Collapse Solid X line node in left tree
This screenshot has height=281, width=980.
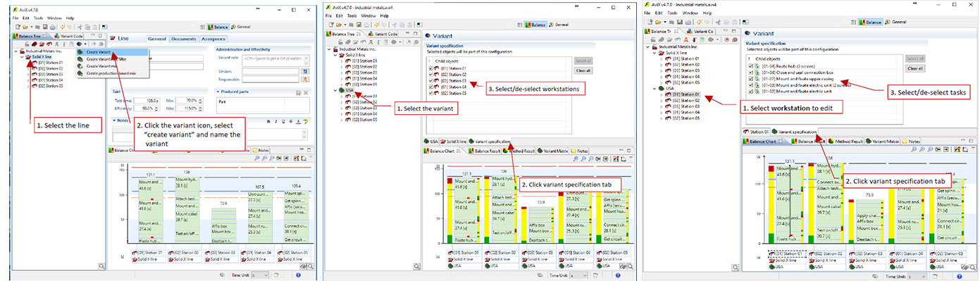pyautogui.click(x=22, y=56)
